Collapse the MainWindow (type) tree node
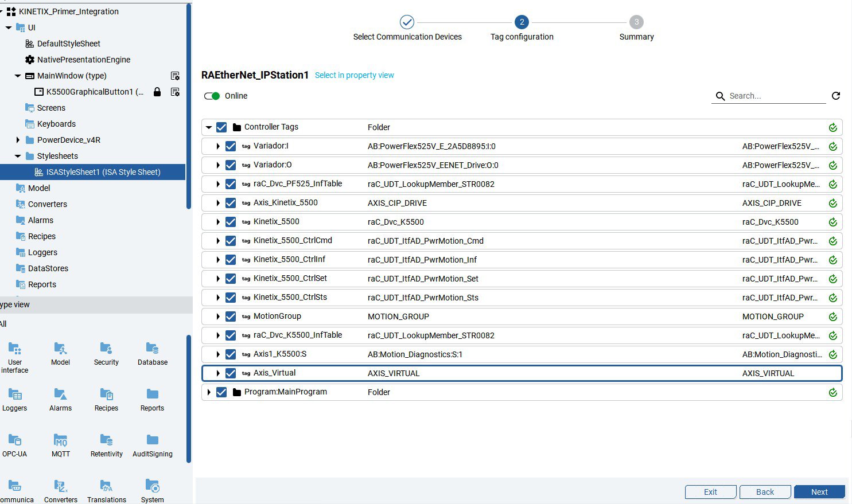The image size is (852, 504). [18, 76]
